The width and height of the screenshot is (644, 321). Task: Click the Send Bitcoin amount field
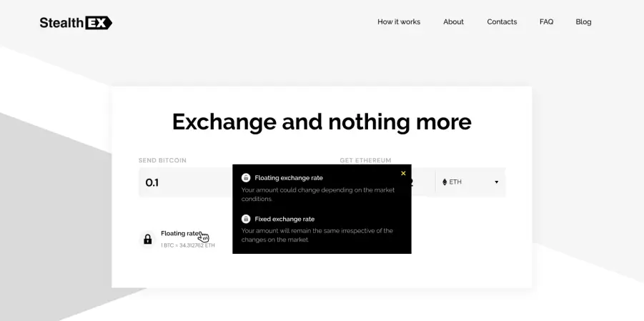[x=186, y=182]
